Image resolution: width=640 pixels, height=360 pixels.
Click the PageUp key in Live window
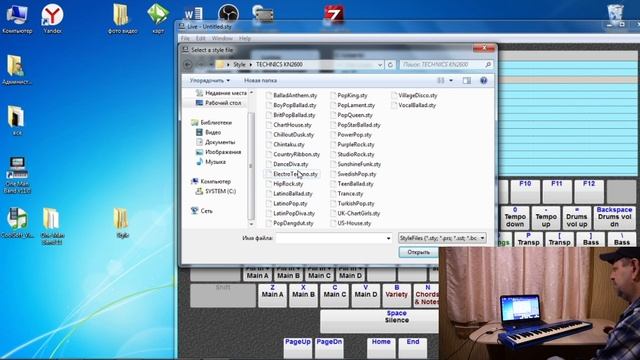click(298, 347)
